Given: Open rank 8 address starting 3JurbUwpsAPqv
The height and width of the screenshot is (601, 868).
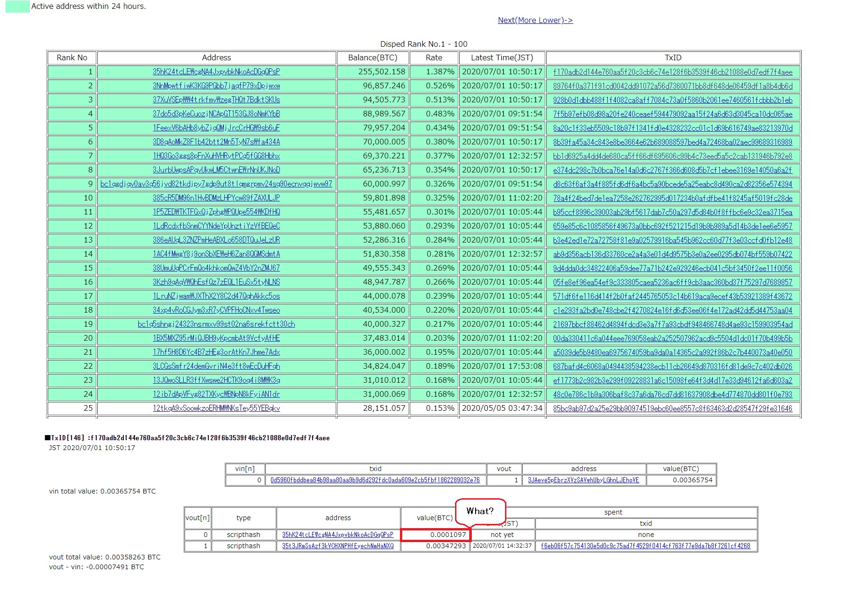Looking at the screenshot, I should (x=216, y=170).
